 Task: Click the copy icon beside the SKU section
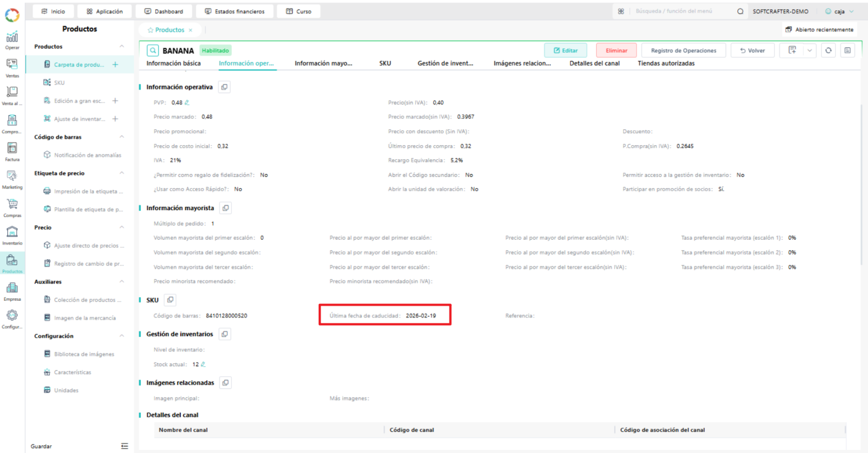coord(170,300)
